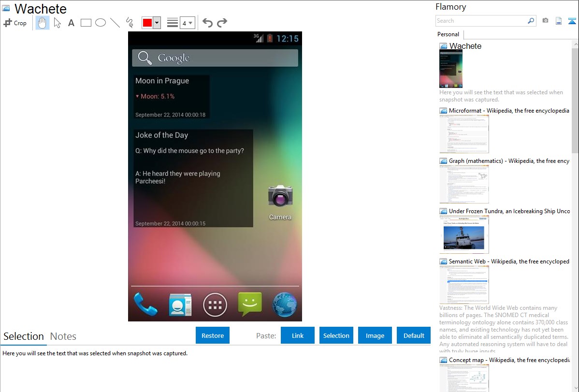Click the Browser globe icon in snapshot
Viewport: 579px width, 392px height.
(x=285, y=305)
